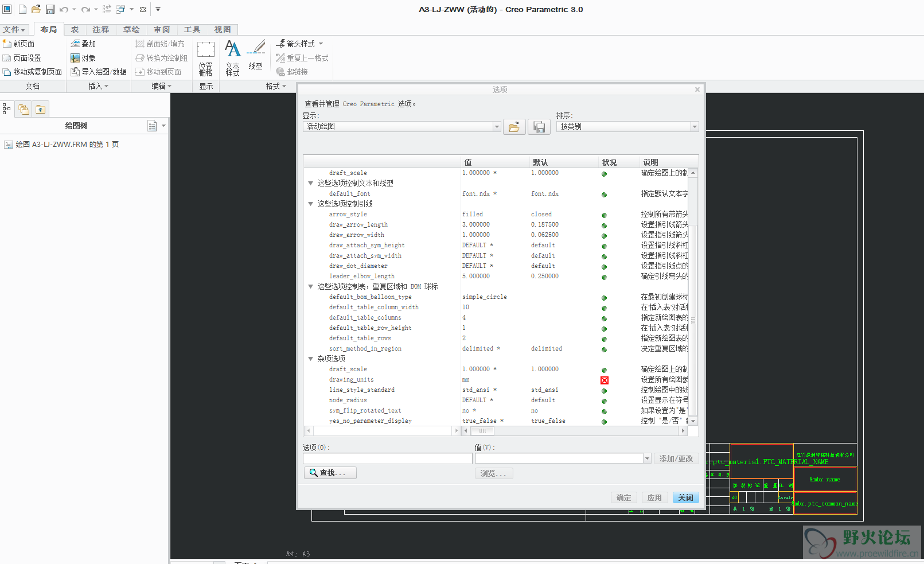
Task: Switch to the 工具 (Tools) tab
Action: (x=192, y=29)
